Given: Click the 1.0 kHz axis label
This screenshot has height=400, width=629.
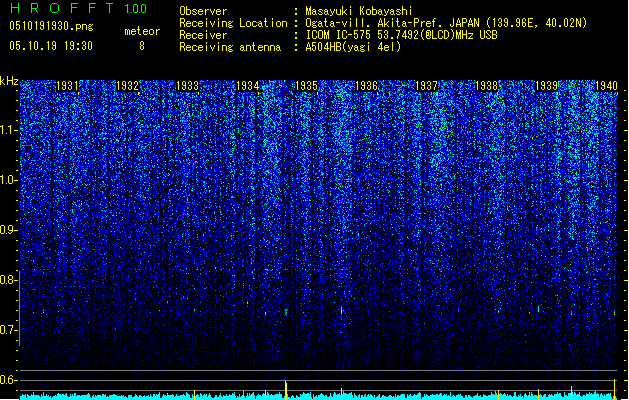Looking at the screenshot, I should (x=8, y=180).
